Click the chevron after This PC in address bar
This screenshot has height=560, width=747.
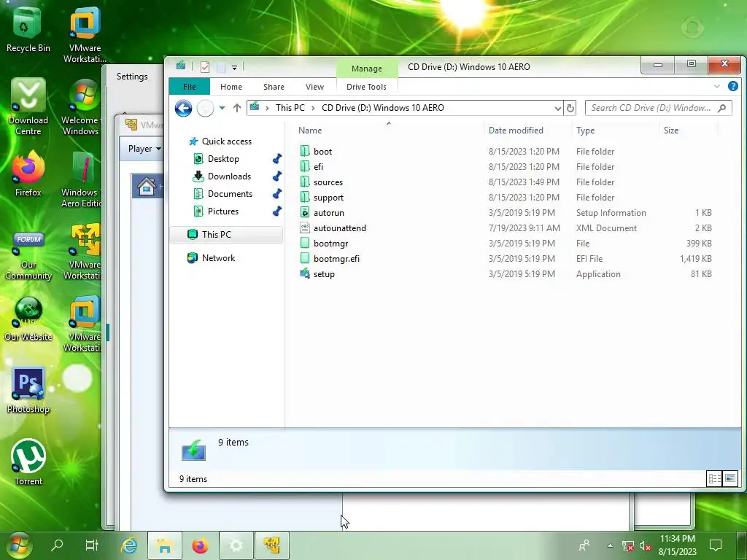(313, 108)
